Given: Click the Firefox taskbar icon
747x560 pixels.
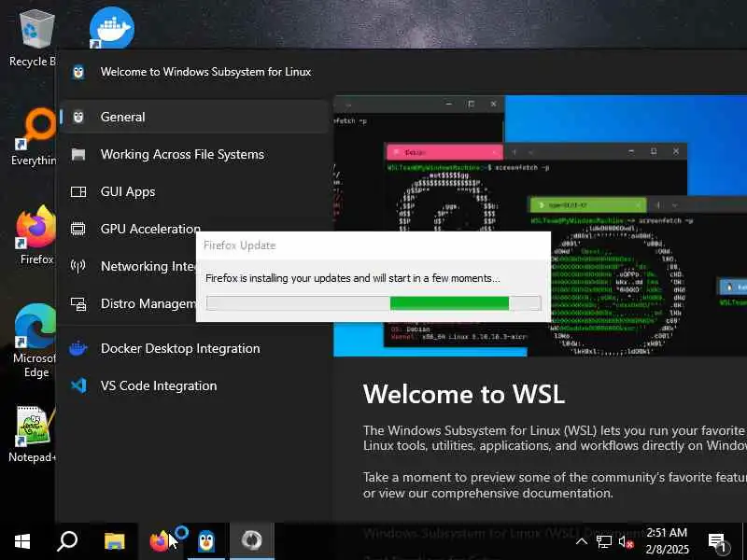Looking at the screenshot, I should click(x=160, y=541).
